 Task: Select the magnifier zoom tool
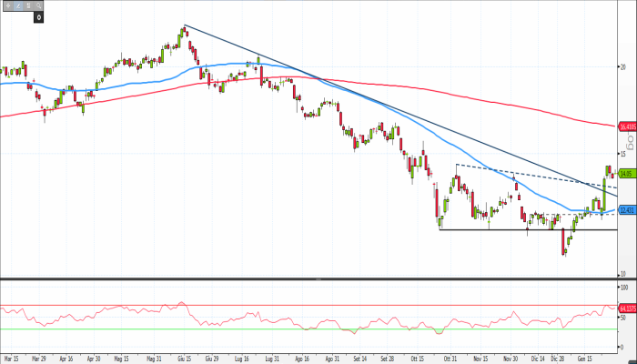[x=36, y=6]
